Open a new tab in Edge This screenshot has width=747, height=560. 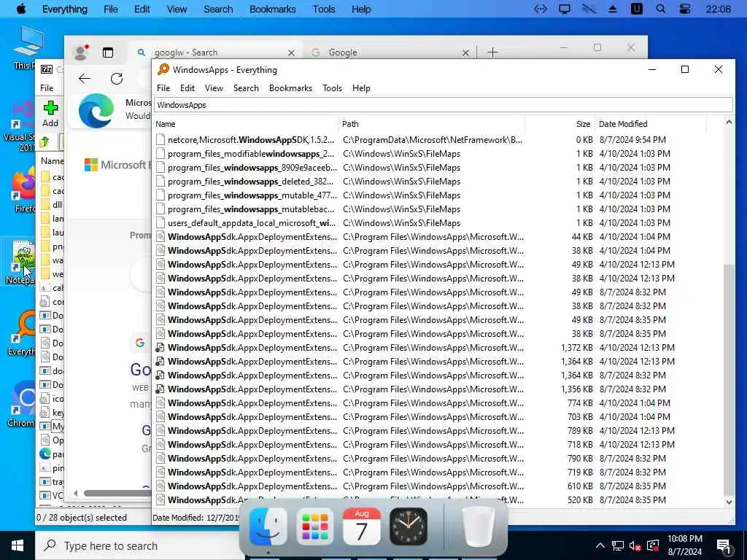click(x=492, y=52)
